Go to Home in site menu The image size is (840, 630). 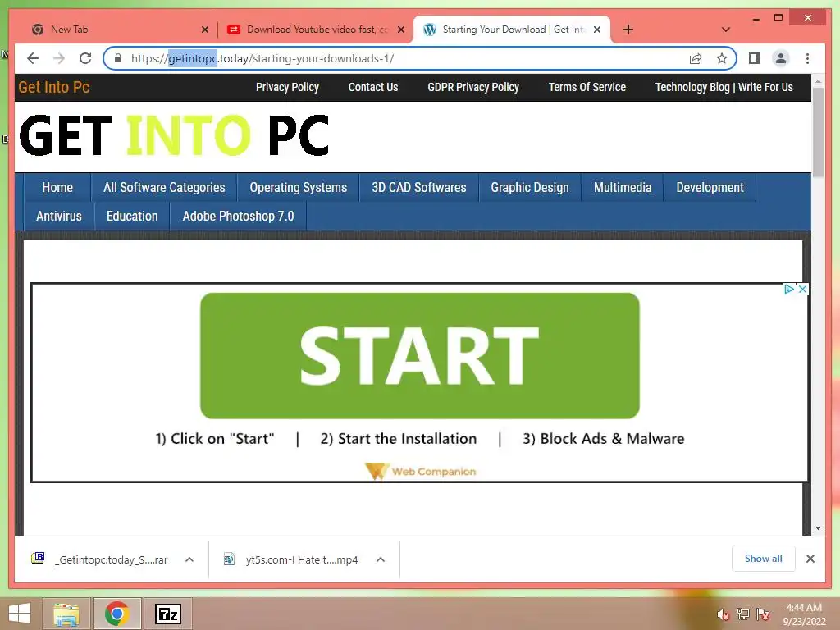pyautogui.click(x=57, y=188)
